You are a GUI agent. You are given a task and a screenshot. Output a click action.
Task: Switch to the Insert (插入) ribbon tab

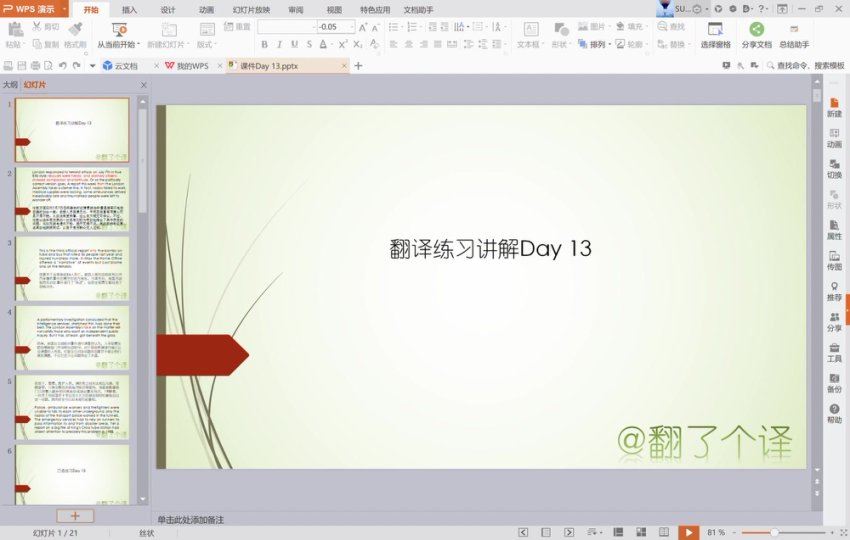pyautogui.click(x=130, y=10)
